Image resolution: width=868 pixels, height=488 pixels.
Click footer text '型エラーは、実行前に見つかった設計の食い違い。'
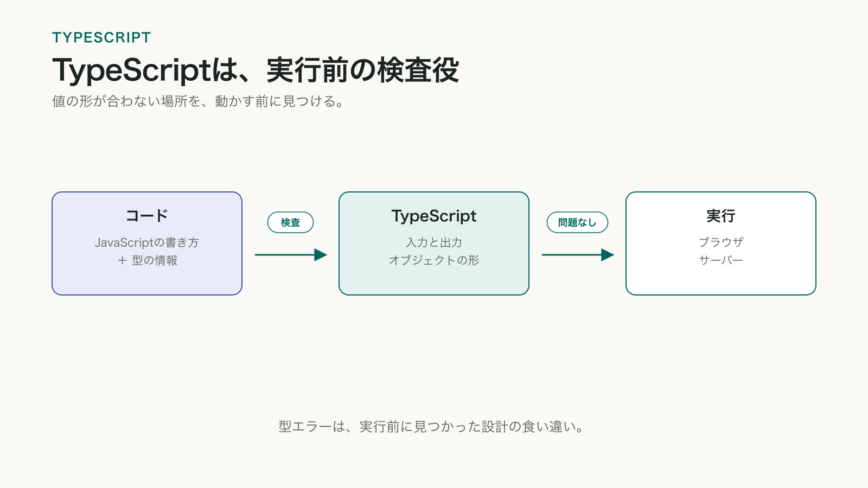(x=432, y=427)
